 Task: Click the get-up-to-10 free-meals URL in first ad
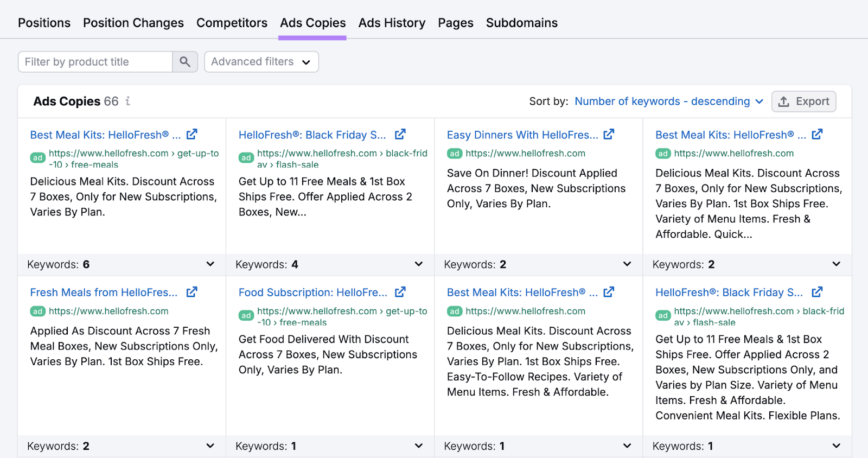[x=134, y=159]
